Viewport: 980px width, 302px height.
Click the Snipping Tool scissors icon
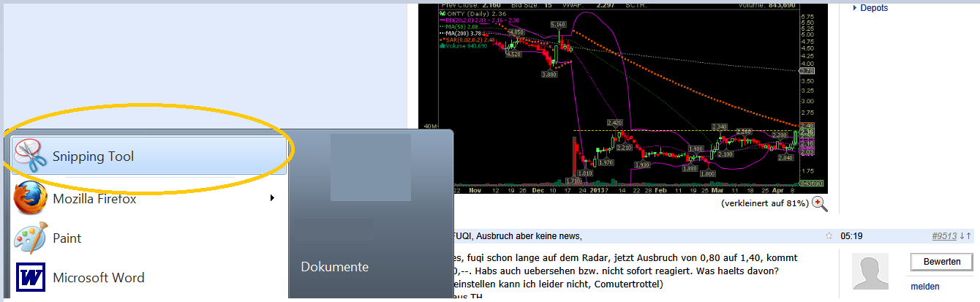[31, 156]
